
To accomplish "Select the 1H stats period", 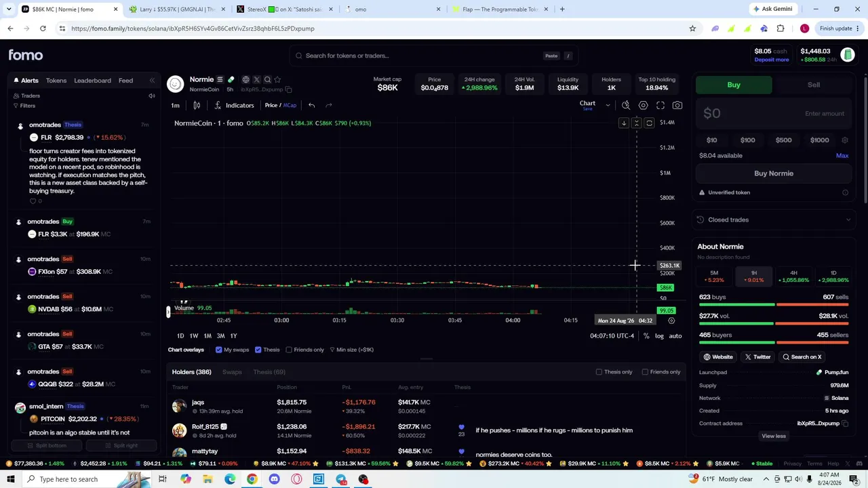I will (x=753, y=276).
